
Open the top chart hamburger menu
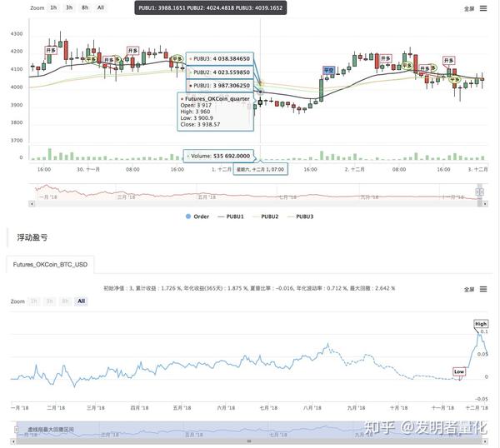(483, 8)
